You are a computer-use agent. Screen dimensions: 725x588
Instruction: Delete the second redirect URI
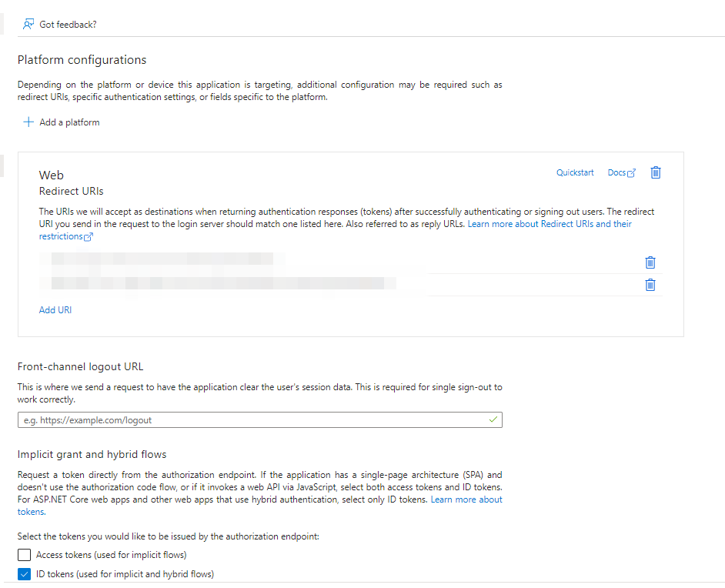650,285
